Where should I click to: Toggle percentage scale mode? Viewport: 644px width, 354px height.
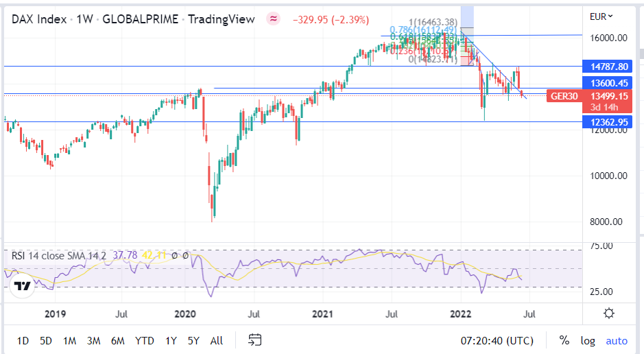click(564, 340)
